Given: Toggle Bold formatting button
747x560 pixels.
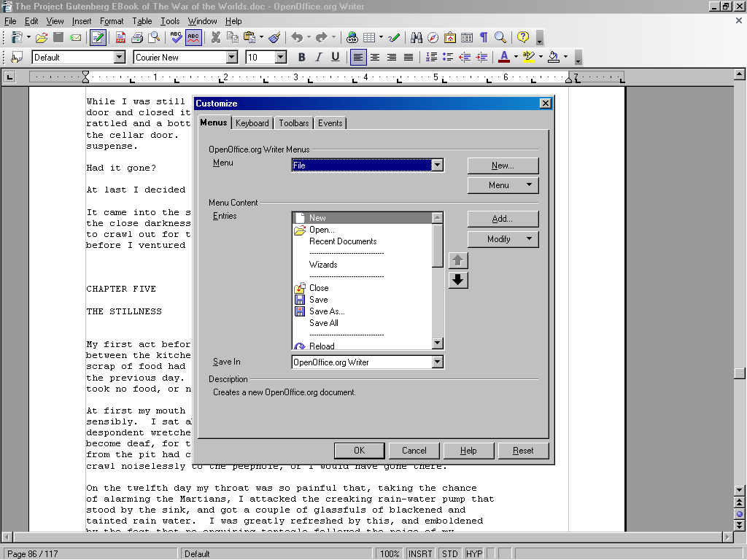Looking at the screenshot, I should (x=301, y=57).
